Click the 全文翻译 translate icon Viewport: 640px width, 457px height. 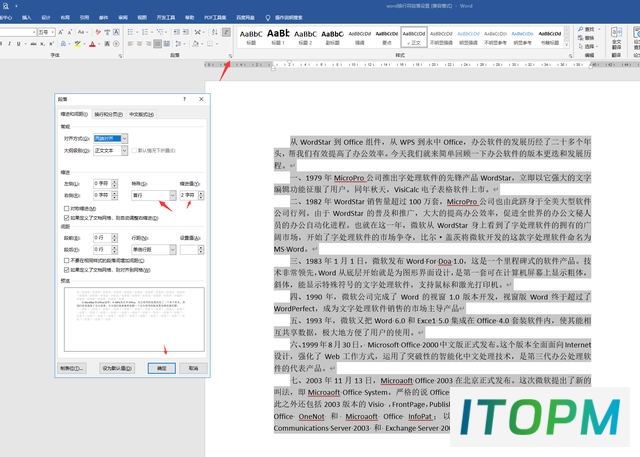click(x=616, y=38)
